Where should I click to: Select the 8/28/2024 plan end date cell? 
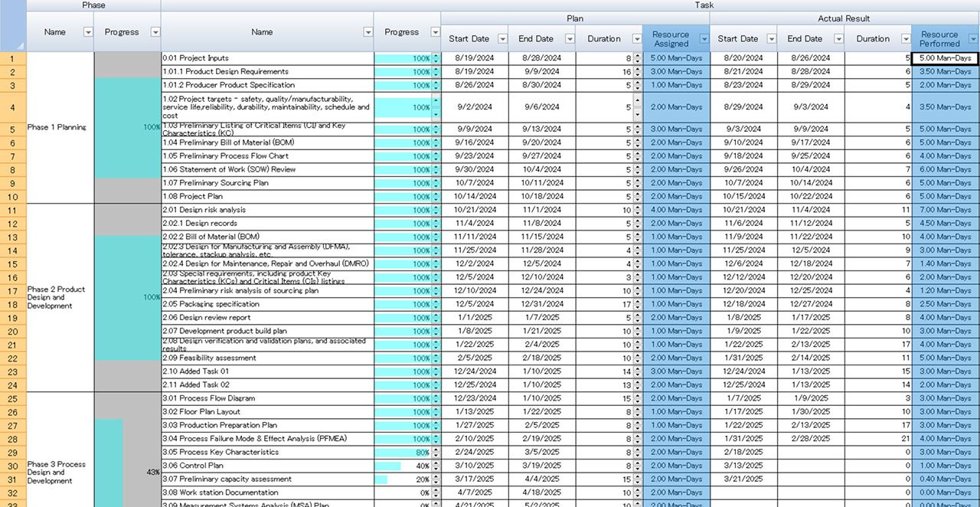click(x=542, y=58)
